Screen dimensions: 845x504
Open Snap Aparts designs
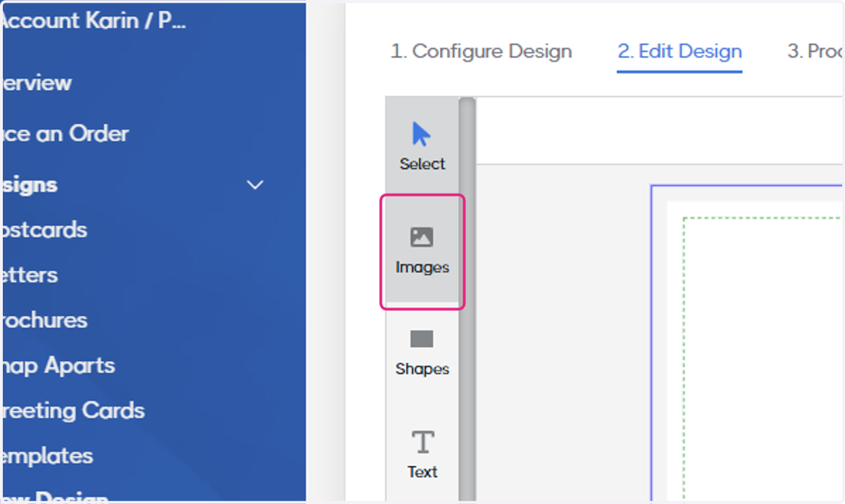(58, 365)
